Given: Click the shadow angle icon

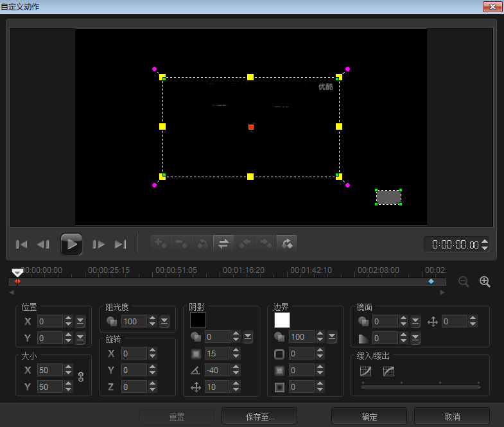Looking at the screenshot, I should [x=195, y=370].
